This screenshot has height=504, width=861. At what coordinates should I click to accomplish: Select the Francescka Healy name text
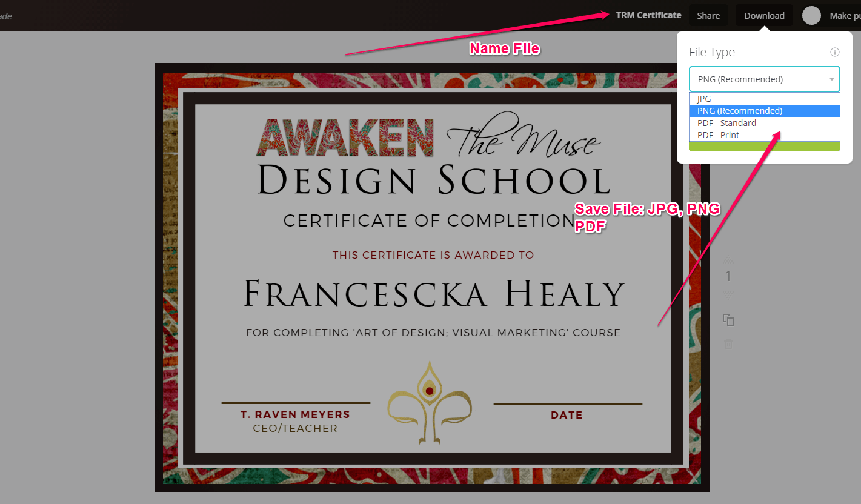tap(433, 294)
